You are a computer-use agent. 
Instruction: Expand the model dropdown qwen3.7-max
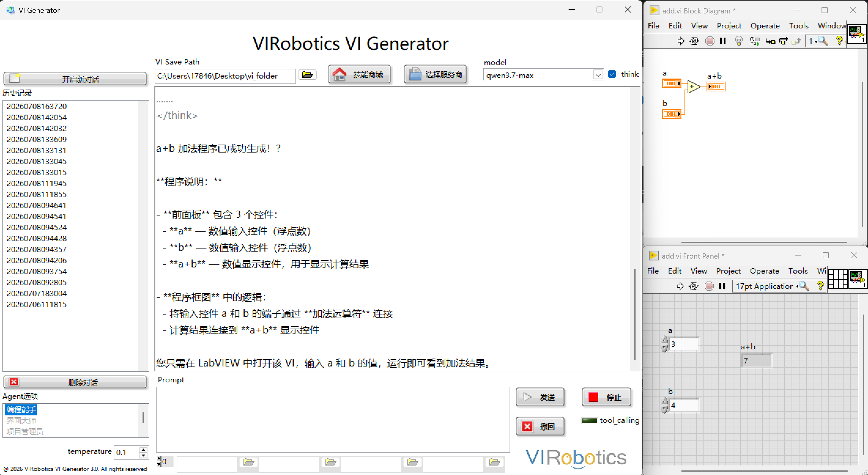click(598, 75)
